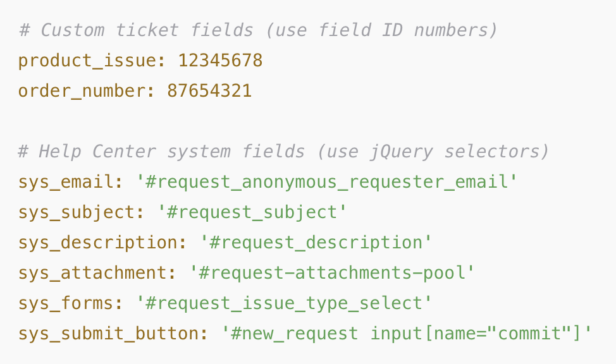Click the '#request_issue_type_select' selector string
616x364 pixels.
(284, 303)
